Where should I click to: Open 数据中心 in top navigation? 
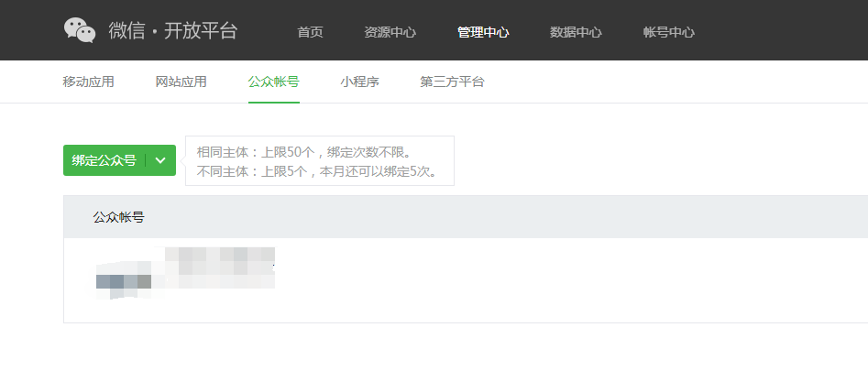[x=576, y=32]
